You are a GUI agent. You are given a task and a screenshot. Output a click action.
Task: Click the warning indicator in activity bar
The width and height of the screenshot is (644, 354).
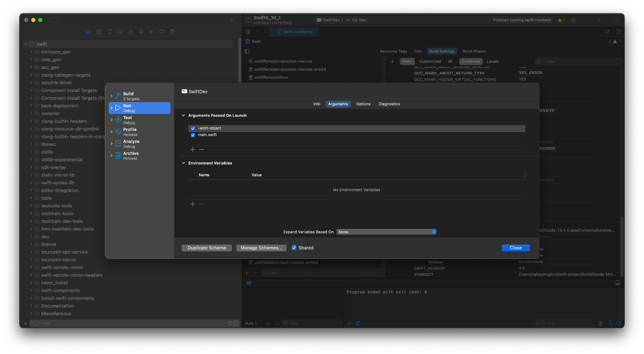[x=561, y=20]
